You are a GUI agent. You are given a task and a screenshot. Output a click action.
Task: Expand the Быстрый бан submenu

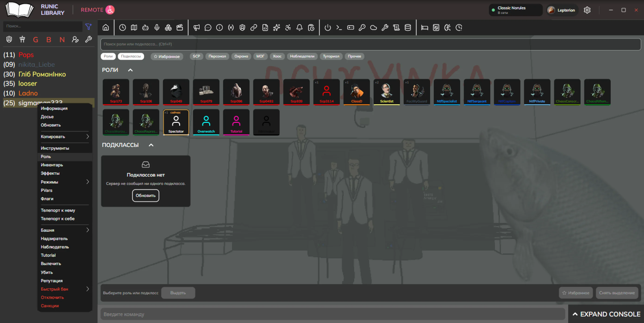(65, 289)
